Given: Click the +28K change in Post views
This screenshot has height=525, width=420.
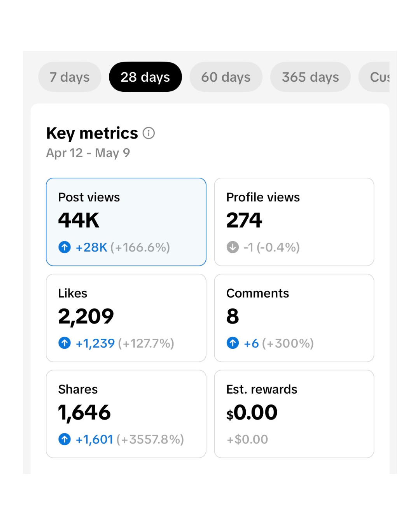Looking at the screenshot, I should (91, 247).
